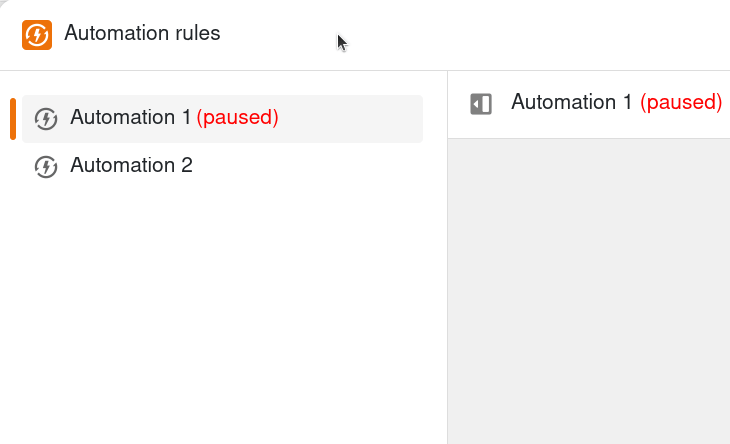Click the highlighted row space right of sidebar (paused)
This screenshot has height=444, width=730.
pos(350,119)
